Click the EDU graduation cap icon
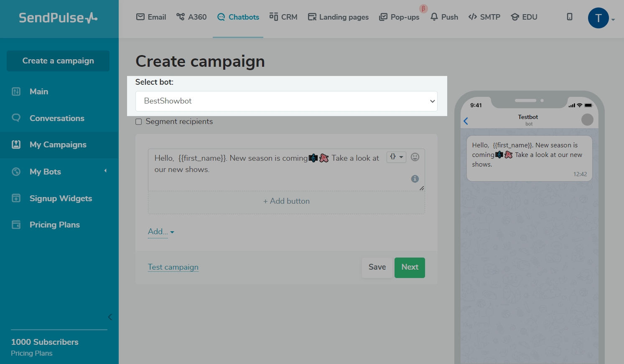This screenshot has height=364, width=624. click(515, 17)
